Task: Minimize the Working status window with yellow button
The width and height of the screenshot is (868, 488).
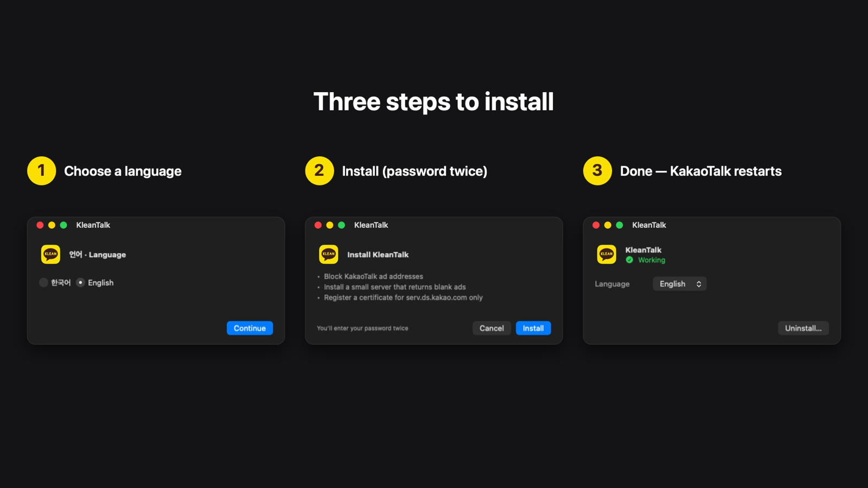Action: 608,225
